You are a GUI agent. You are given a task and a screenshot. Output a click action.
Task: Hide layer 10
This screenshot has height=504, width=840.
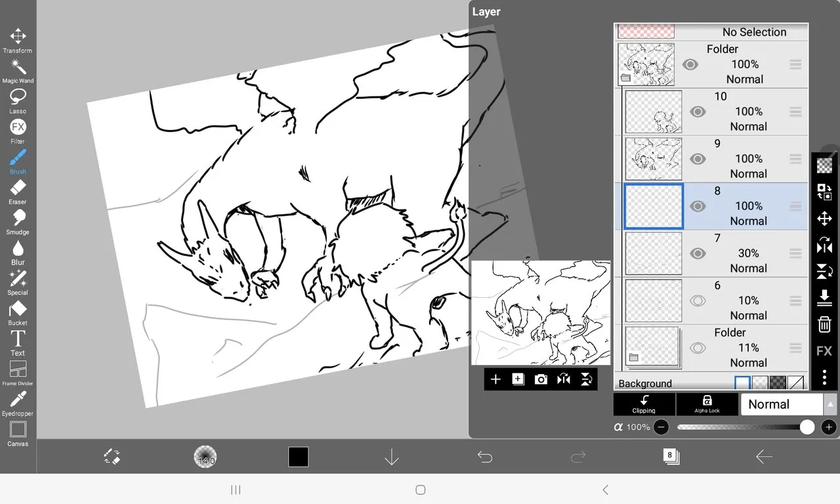click(x=698, y=112)
